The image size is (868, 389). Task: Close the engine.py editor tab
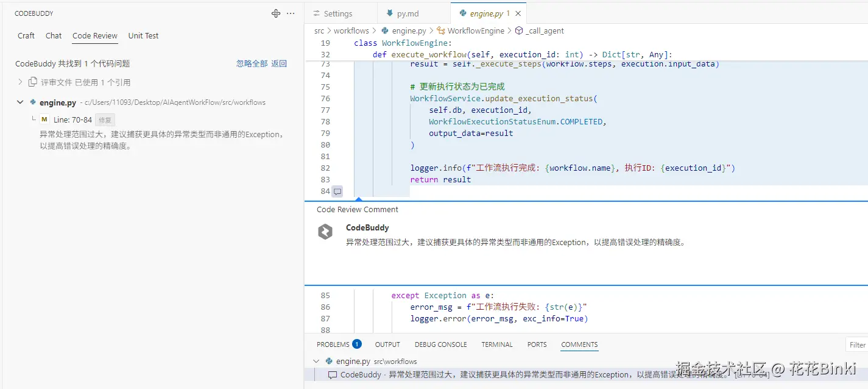pyautogui.click(x=518, y=13)
